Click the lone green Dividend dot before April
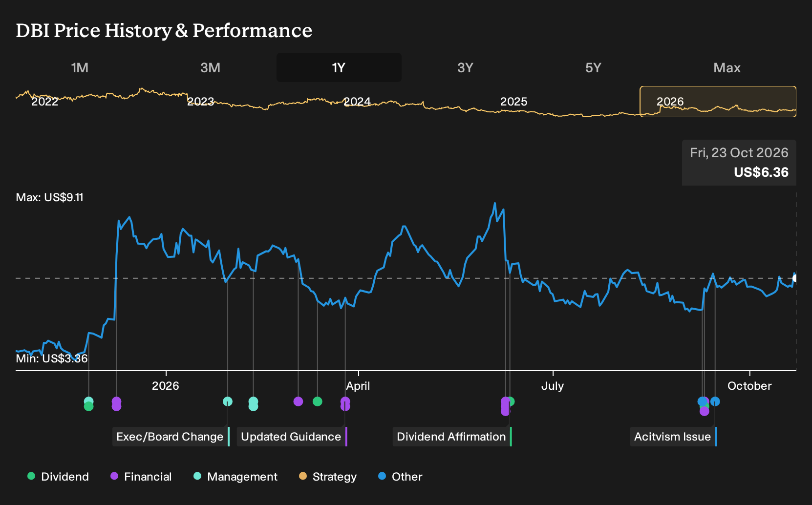 (318, 401)
